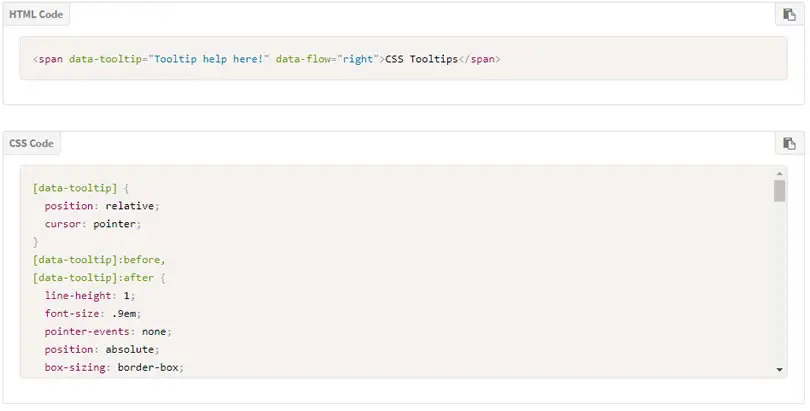Select the HTML Code tab label
This screenshot has height=411, width=810.
click(x=36, y=14)
